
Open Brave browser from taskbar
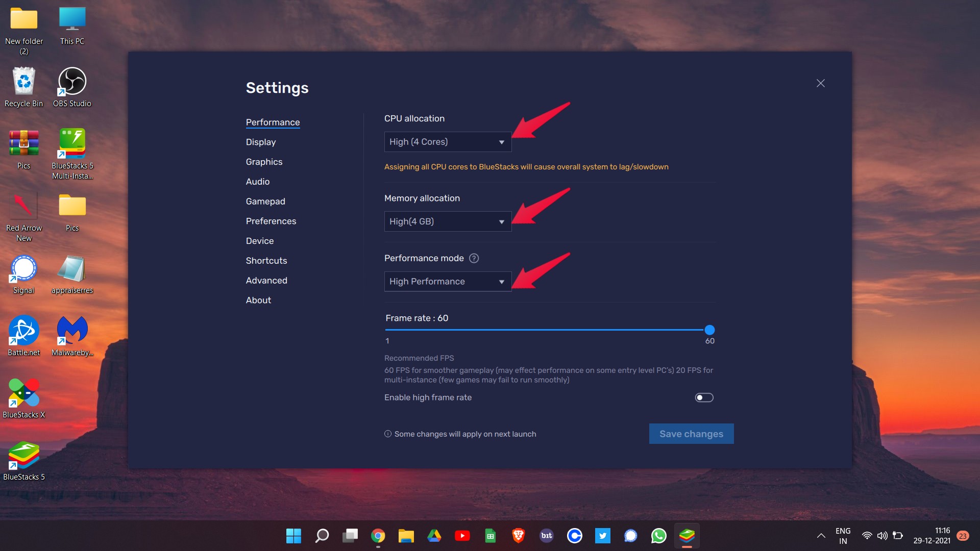[518, 536]
